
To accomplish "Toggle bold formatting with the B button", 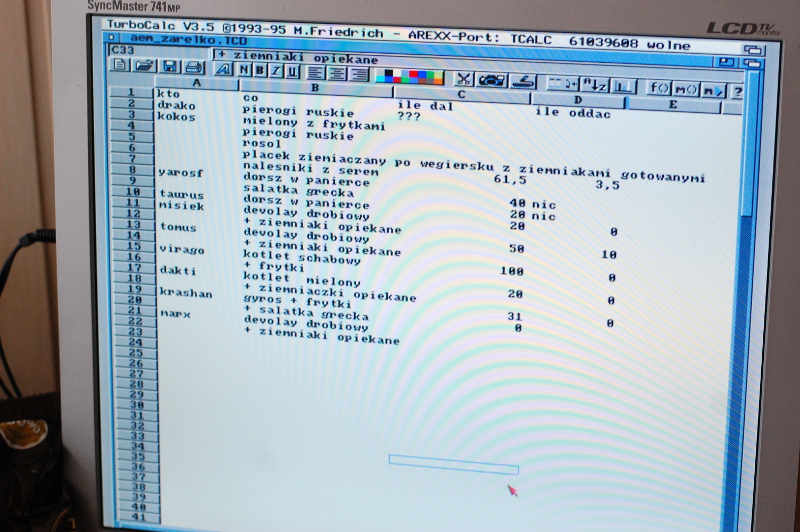I will (x=258, y=70).
